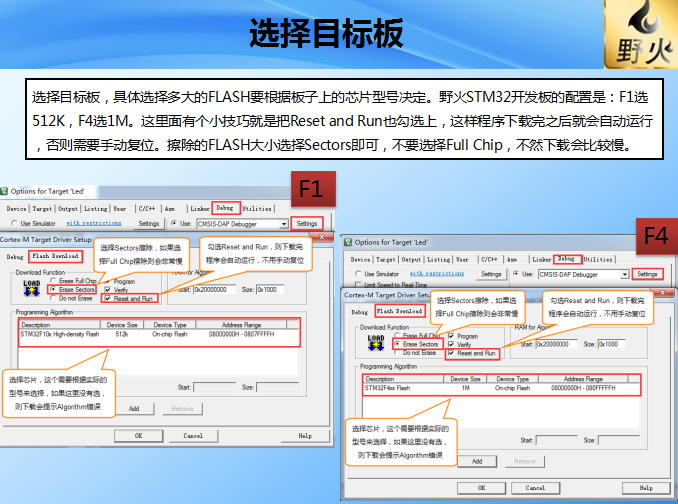Select Erase Sectors radio in F4 window

[397, 344]
